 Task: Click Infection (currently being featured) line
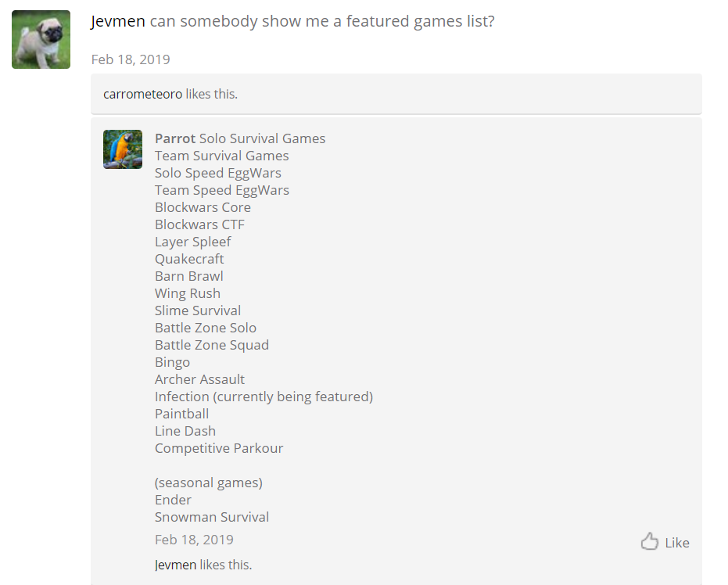(x=264, y=397)
